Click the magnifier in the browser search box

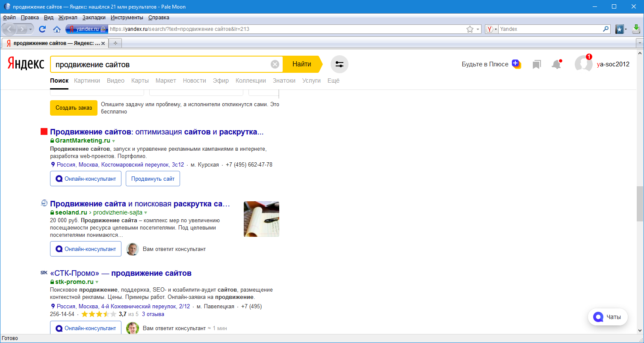point(606,29)
